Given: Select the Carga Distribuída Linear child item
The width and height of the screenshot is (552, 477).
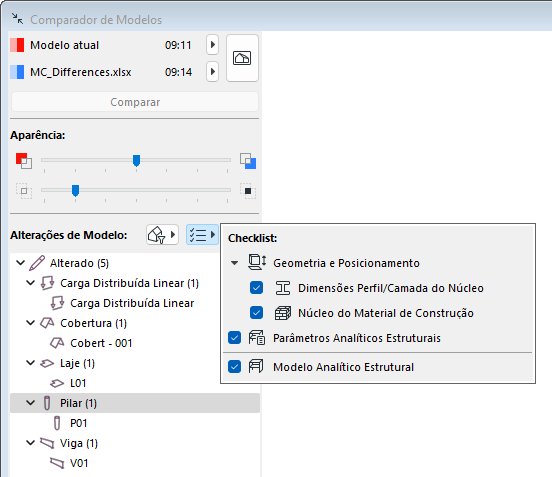Looking at the screenshot, I should pyautogui.click(x=132, y=303).
